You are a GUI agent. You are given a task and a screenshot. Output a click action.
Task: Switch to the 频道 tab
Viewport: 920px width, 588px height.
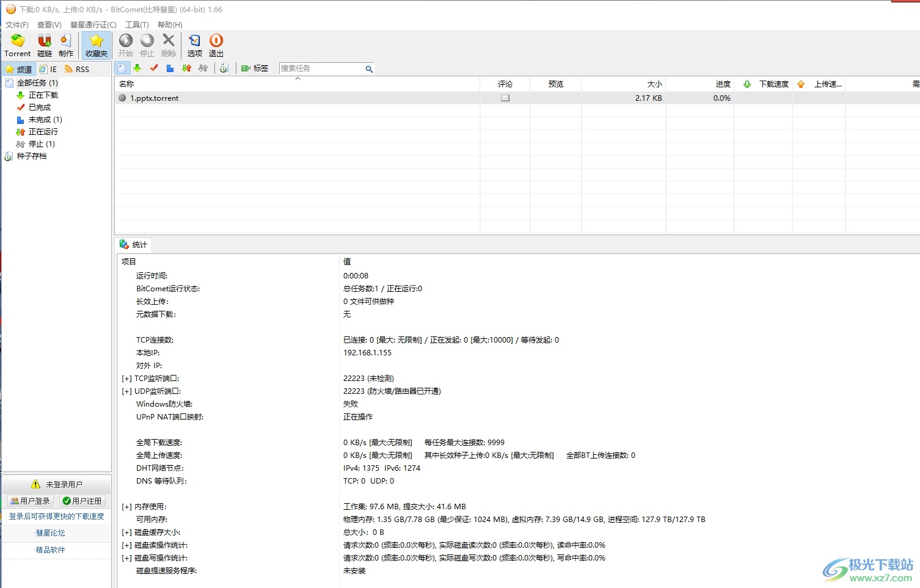19,69
